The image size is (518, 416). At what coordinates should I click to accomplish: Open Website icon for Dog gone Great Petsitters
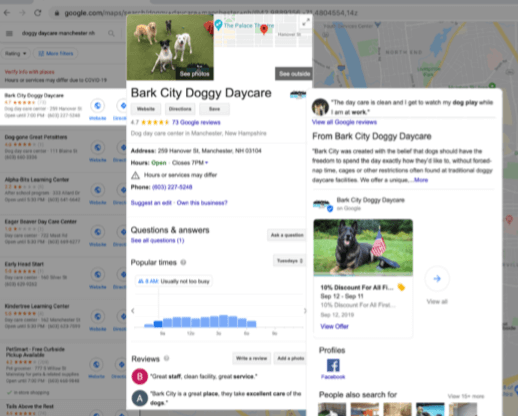(97, 147)
